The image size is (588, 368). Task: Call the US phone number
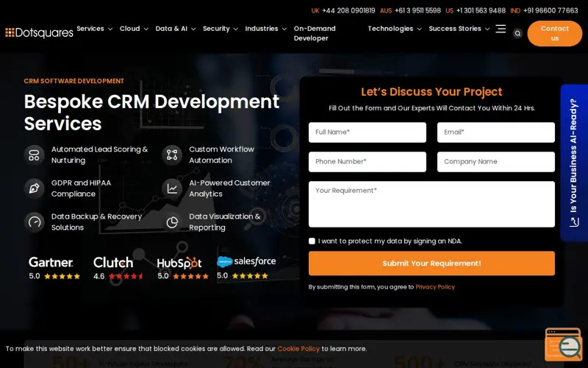(x=481, y=10)
